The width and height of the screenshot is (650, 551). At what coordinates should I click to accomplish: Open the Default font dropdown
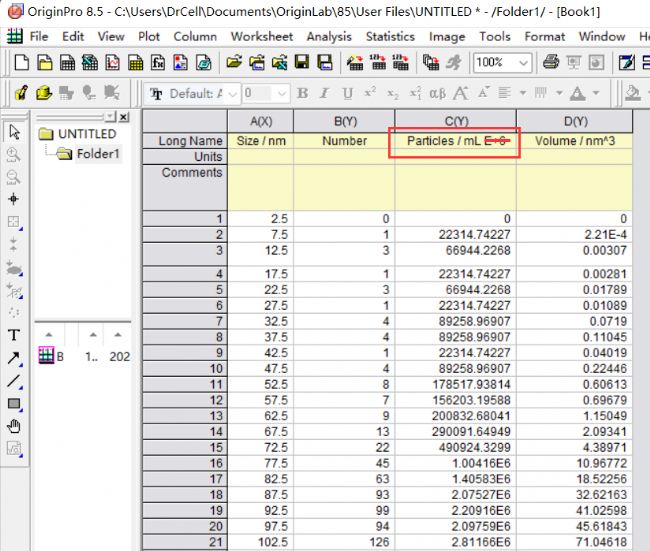(x=232, y=94)
